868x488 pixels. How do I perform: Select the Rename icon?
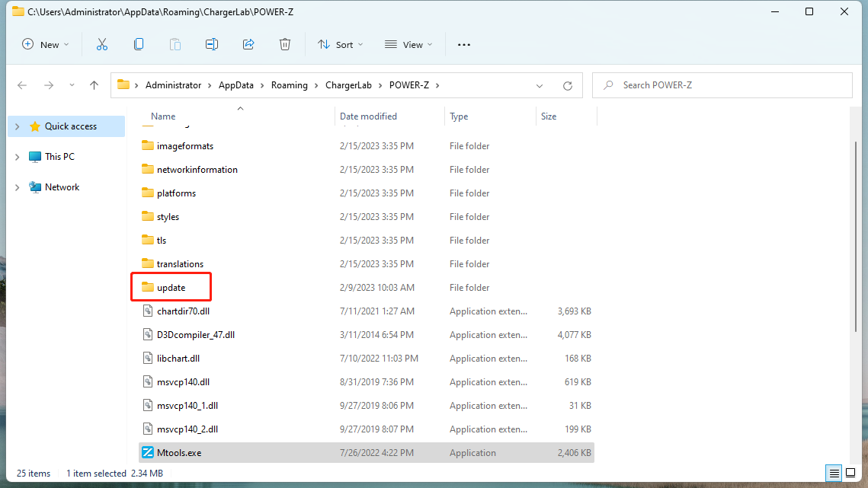[212, 44]
